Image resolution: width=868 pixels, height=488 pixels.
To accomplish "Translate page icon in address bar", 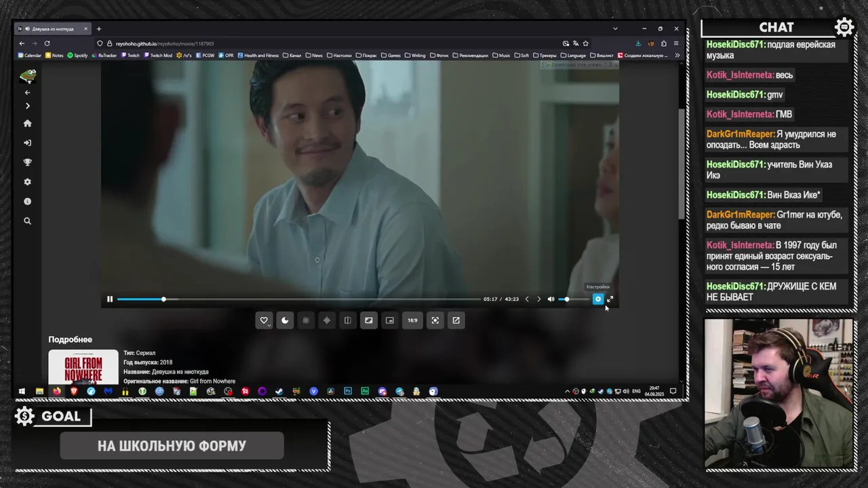I will 575,43.
